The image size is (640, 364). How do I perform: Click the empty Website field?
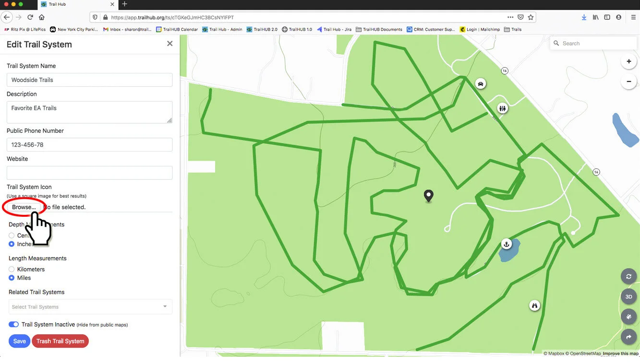89,173
